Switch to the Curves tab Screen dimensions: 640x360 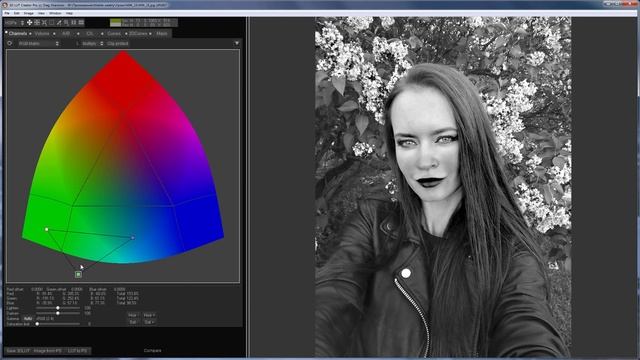114,33
